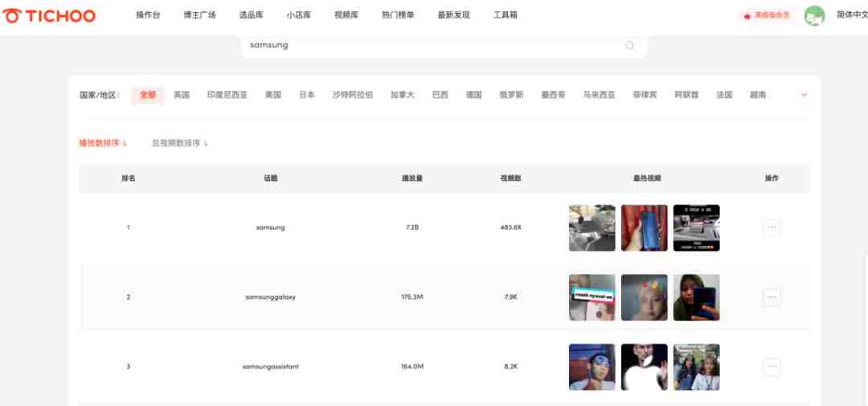Open more actions for samsungassistant row
Image resolution: width=868 pixels, height=406 pixels.
[772, 367]
